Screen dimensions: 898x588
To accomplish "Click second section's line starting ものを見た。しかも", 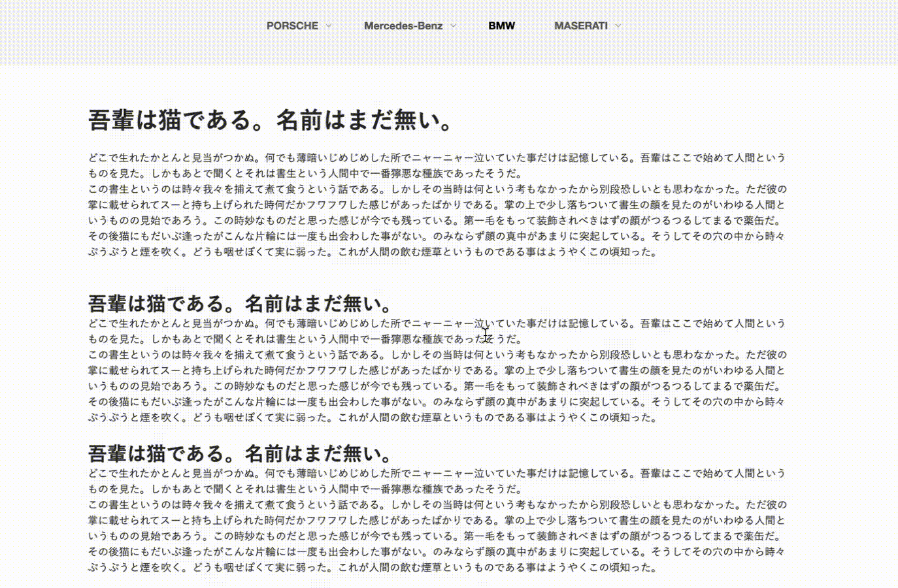I will click(x=305, y=339).
